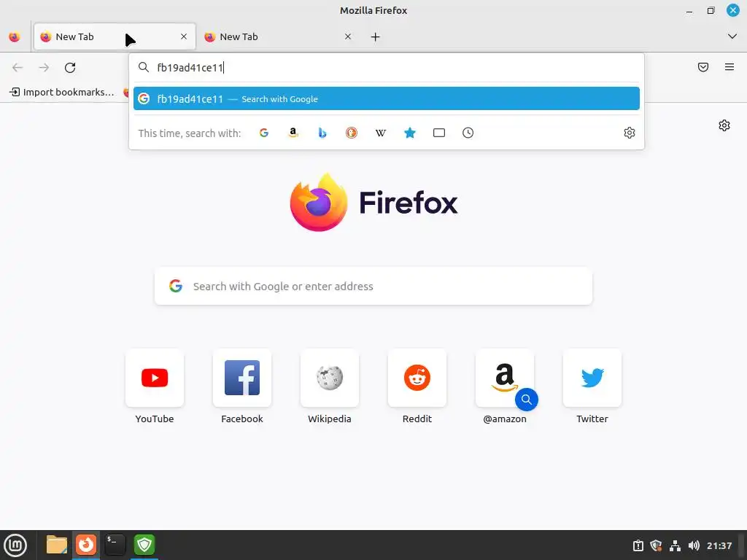Screen dimensions: 747x560
Task: Open the Linux Mint start menu
Action: click(x=15, y=545)
